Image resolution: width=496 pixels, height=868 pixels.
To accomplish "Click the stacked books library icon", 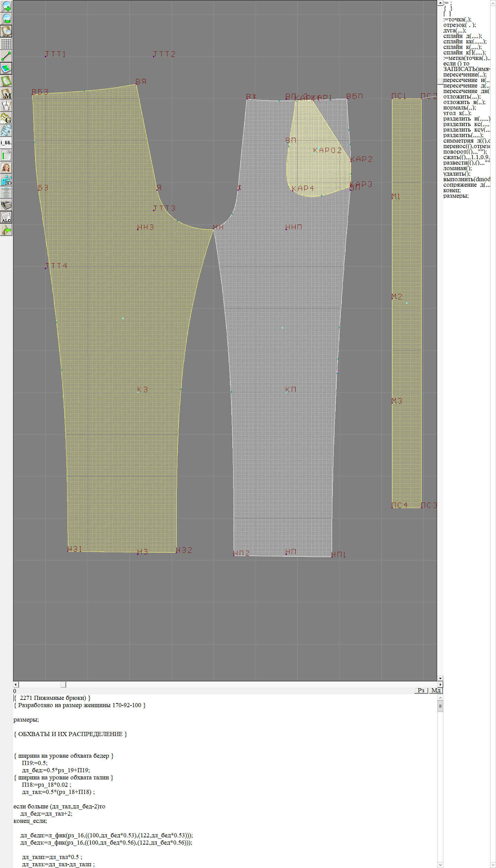I will 6,205.
